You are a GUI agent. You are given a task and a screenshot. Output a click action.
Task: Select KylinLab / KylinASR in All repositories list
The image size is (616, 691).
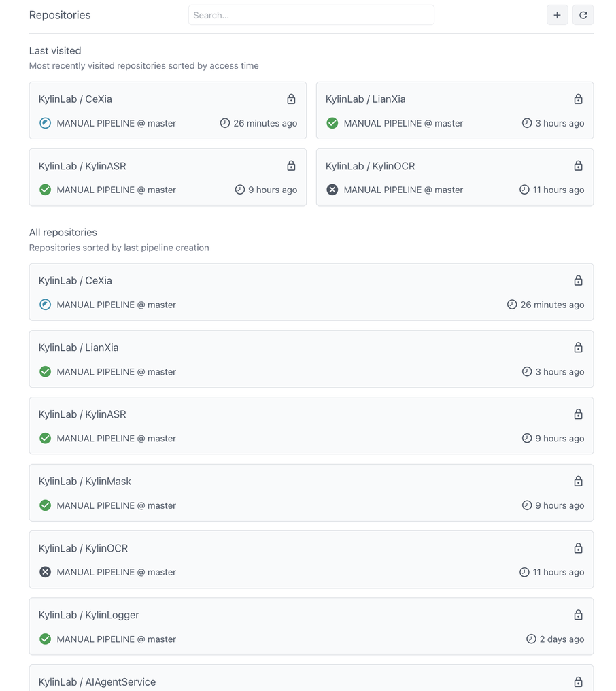pyautogui.click(x=311, y=426)
